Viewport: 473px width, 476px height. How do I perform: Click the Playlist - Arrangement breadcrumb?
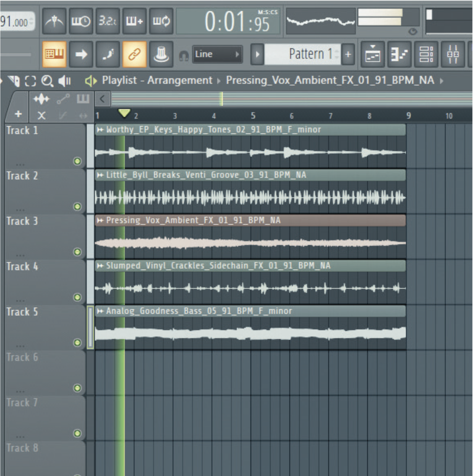click(x=157, y=80)
